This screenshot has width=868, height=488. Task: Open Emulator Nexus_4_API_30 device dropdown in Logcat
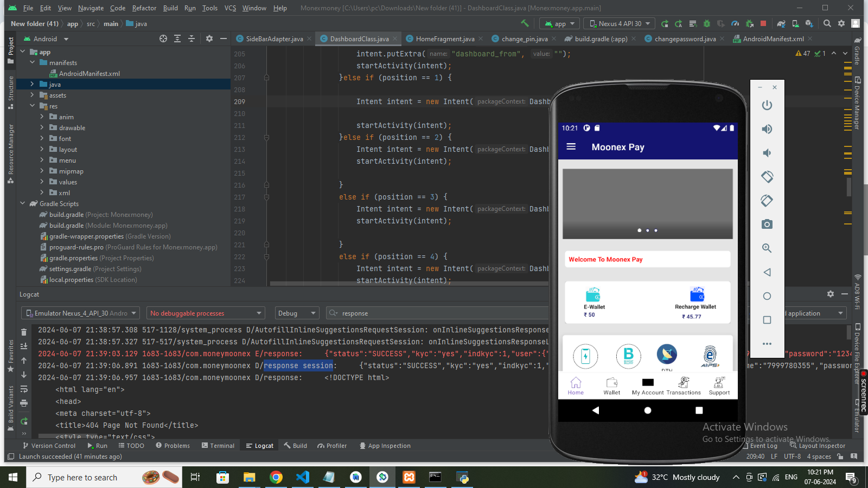tap(80, 313)
